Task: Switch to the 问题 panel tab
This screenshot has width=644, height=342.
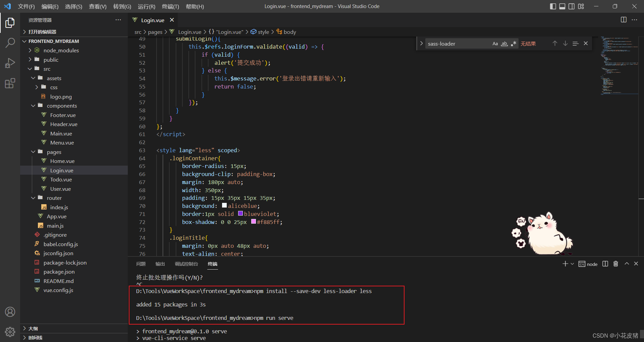Action: coord(141,264)
